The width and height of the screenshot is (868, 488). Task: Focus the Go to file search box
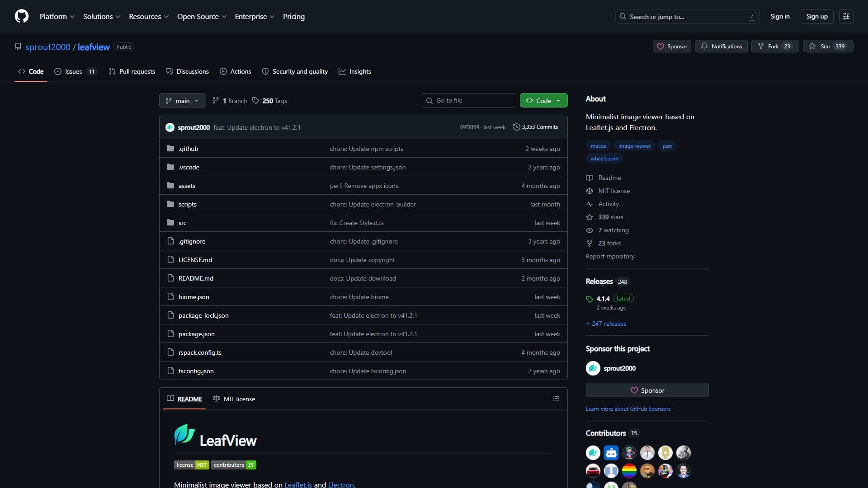pyautogui.click(x=469, y=100)
